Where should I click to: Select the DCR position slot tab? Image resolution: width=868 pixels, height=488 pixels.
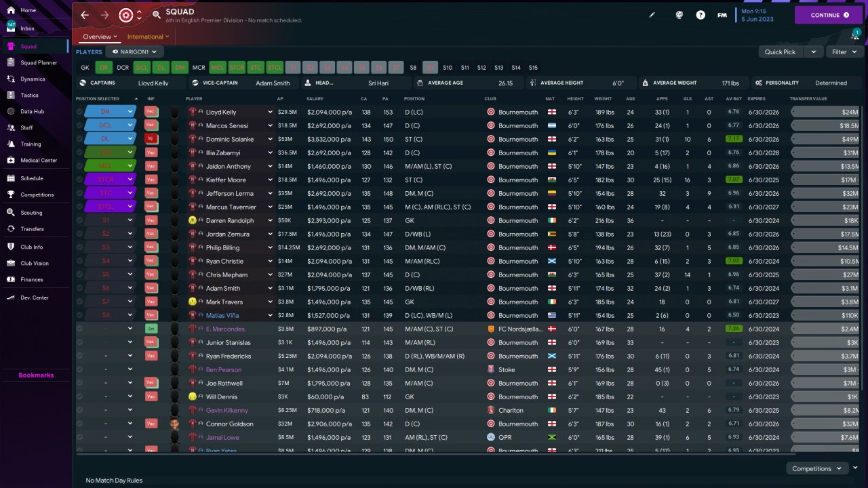[123, 68]
